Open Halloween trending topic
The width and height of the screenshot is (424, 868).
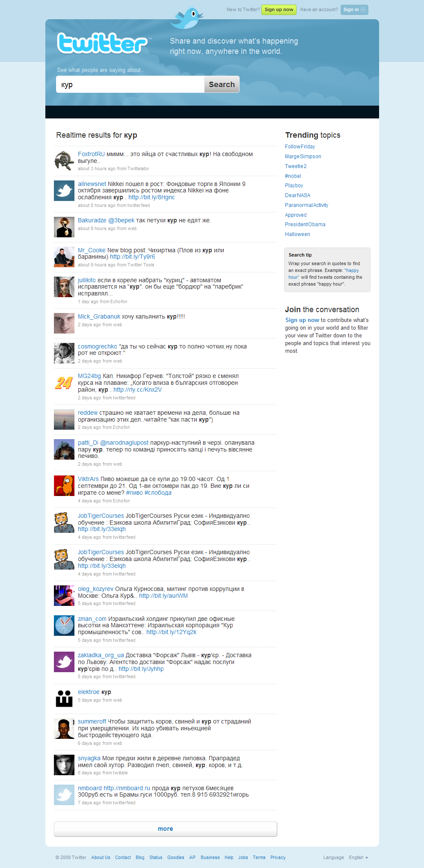point(297,234)
